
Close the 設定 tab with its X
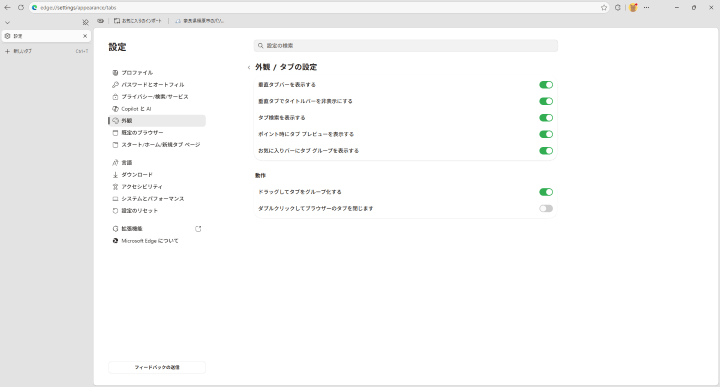point(85,36)
